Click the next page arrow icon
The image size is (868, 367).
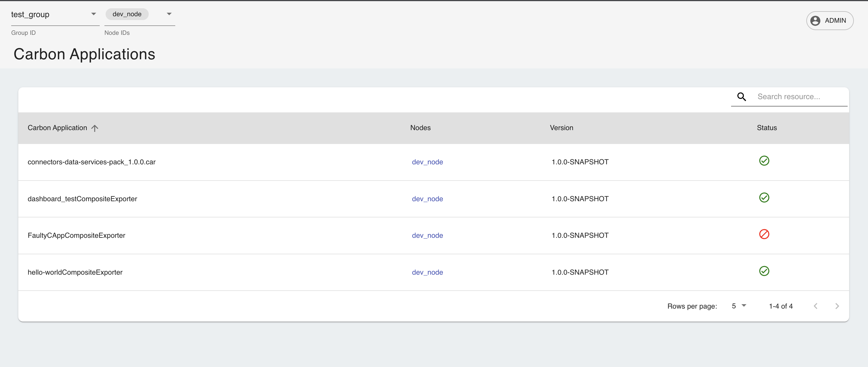[837, 306]
